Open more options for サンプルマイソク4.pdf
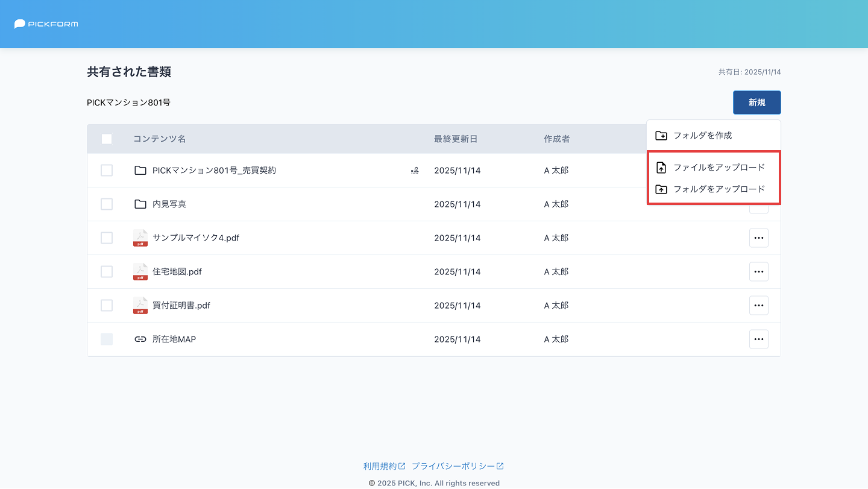This screenshot has height=489, width=868. 758,238
